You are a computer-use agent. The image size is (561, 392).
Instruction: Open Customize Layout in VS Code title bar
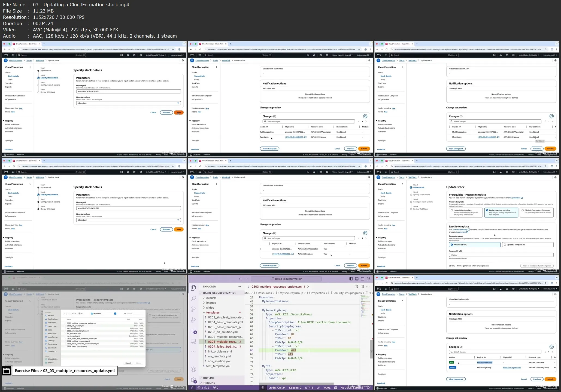pyautogui.click(x=369, y=279)
